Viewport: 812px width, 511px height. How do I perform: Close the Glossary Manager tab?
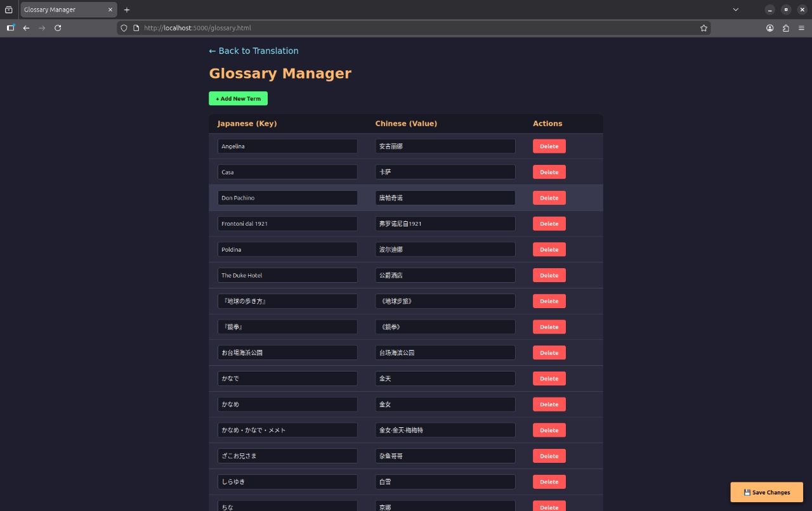110,10
